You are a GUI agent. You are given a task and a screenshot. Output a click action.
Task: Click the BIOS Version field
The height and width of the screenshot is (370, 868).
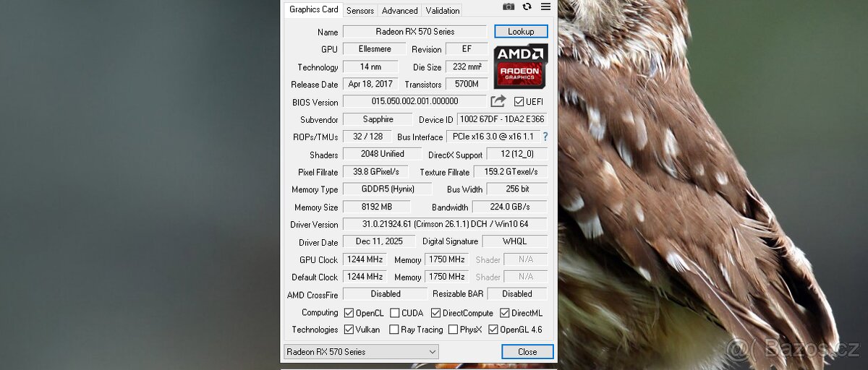tap(414, 102)
